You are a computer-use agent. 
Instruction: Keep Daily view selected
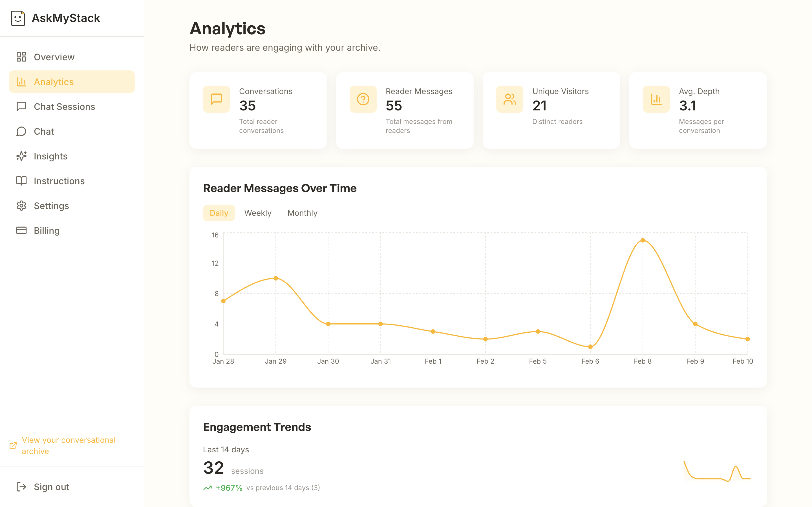coord(219,213)
